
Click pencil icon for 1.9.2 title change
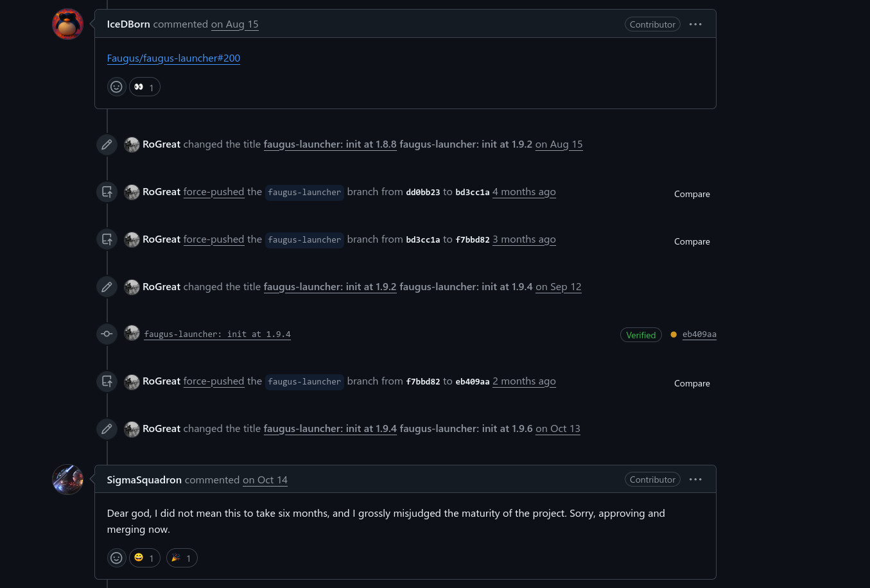tap(107, 144)
